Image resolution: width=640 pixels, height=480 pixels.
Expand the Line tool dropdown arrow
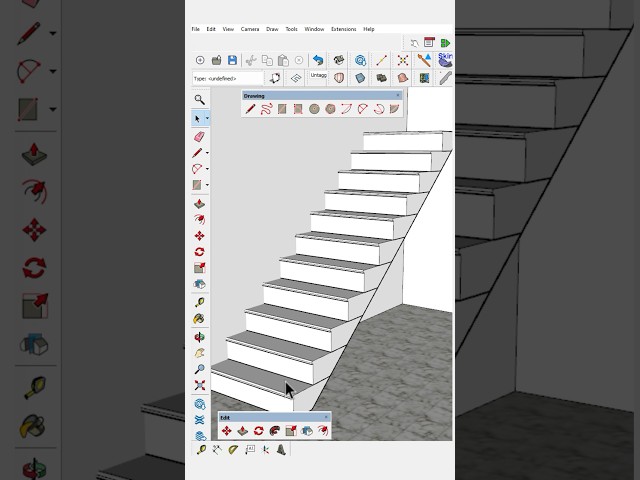207,153
